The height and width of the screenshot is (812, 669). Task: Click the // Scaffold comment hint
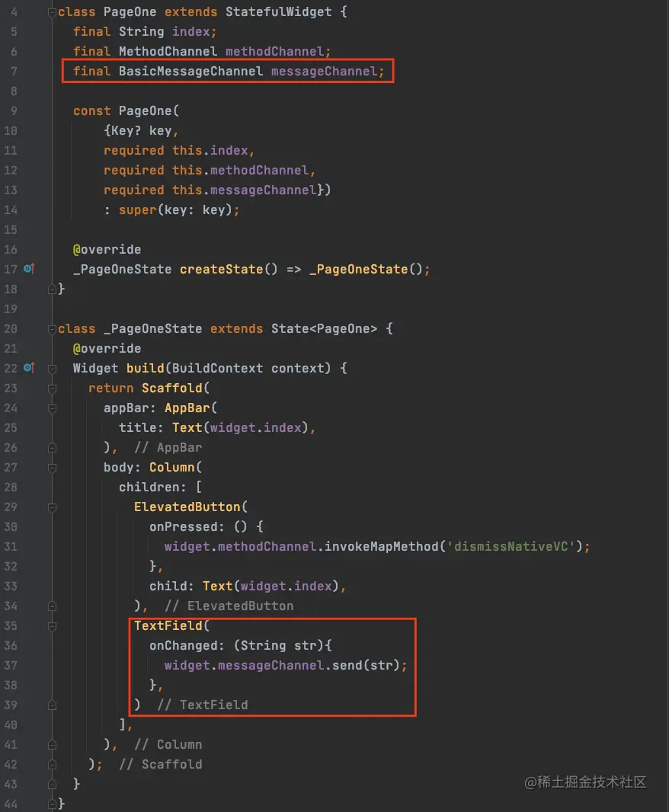(x=161, y=764)
